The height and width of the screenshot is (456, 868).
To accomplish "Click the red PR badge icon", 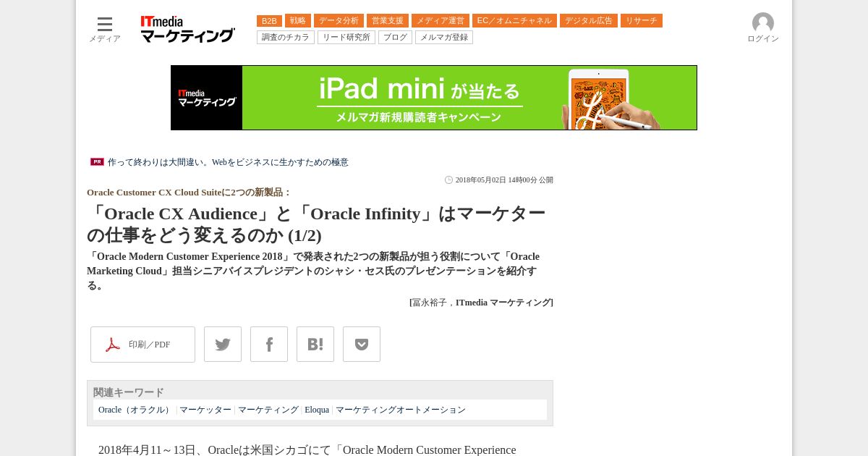I will [x=97, y=162].
